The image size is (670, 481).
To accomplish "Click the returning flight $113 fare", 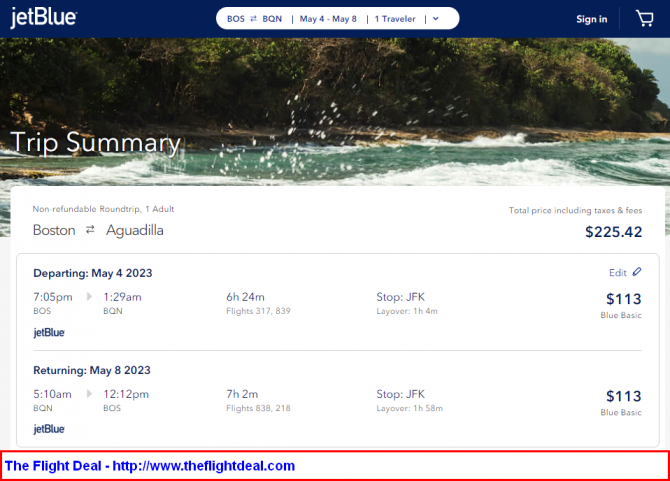I will point(623,396).
